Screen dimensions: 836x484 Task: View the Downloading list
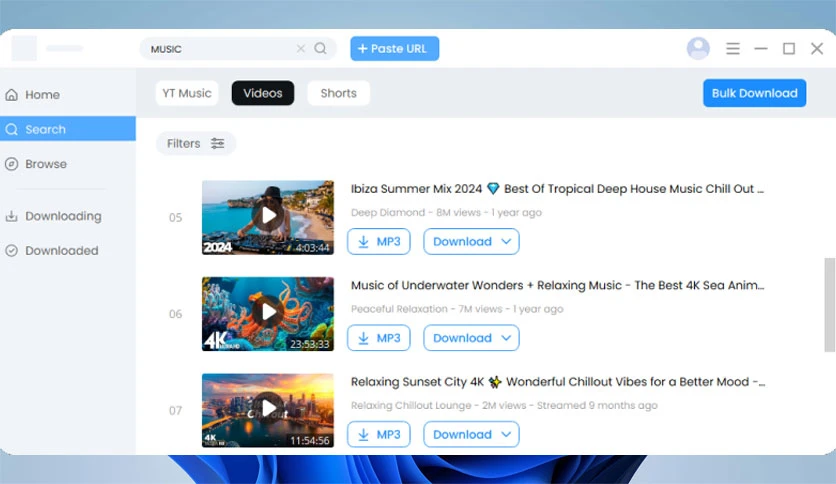(x=68, y=216)
